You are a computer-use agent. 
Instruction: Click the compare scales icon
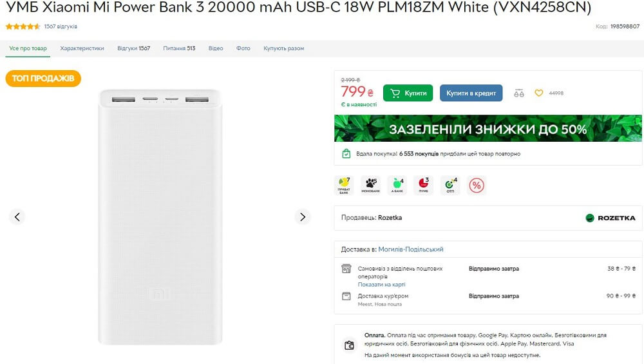pos(518,93)
